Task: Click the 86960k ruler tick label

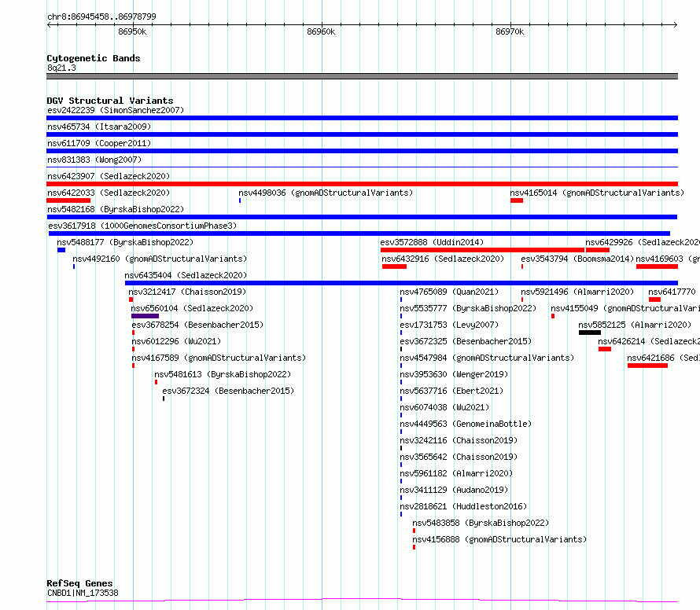Action: tap(321, 31)
